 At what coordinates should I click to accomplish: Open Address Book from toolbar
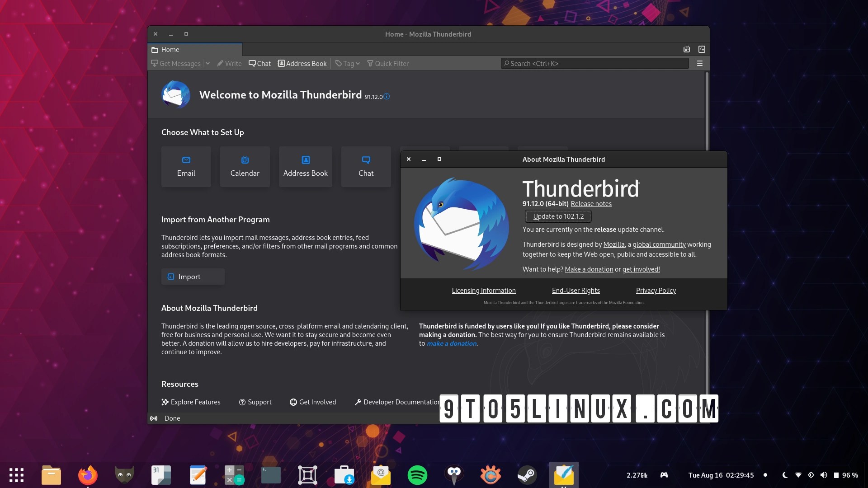(x=302, y=64)
